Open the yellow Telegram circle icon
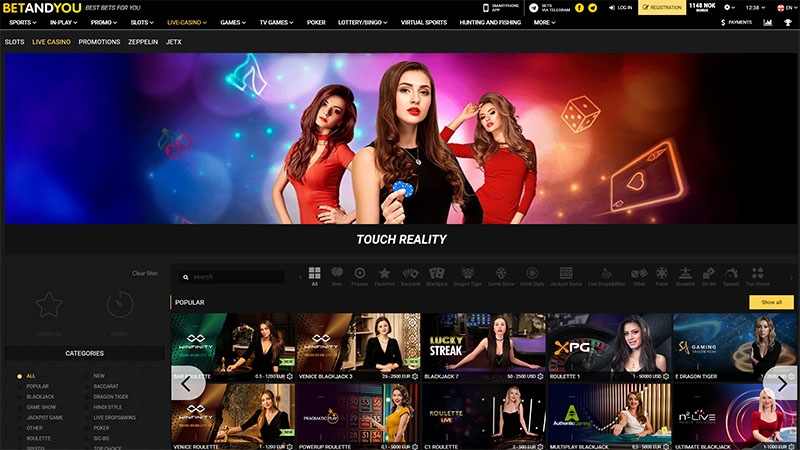 pos(592,8)
